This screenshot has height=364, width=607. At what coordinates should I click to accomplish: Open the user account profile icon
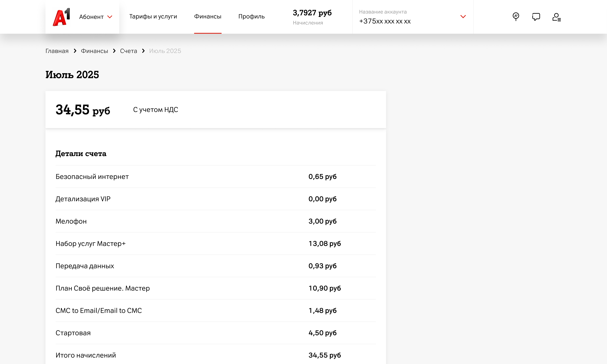click(556, 17)
